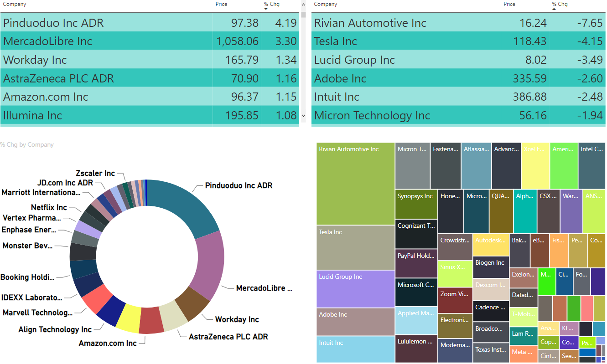Select Tesla Inc table row
This screenshot has width=607, height=364.
(458, 41)
